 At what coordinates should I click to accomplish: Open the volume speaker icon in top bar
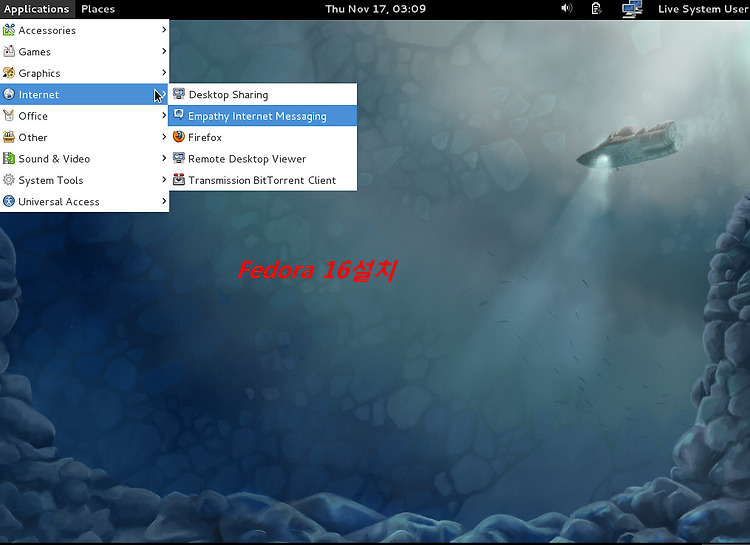click(566, 8)
